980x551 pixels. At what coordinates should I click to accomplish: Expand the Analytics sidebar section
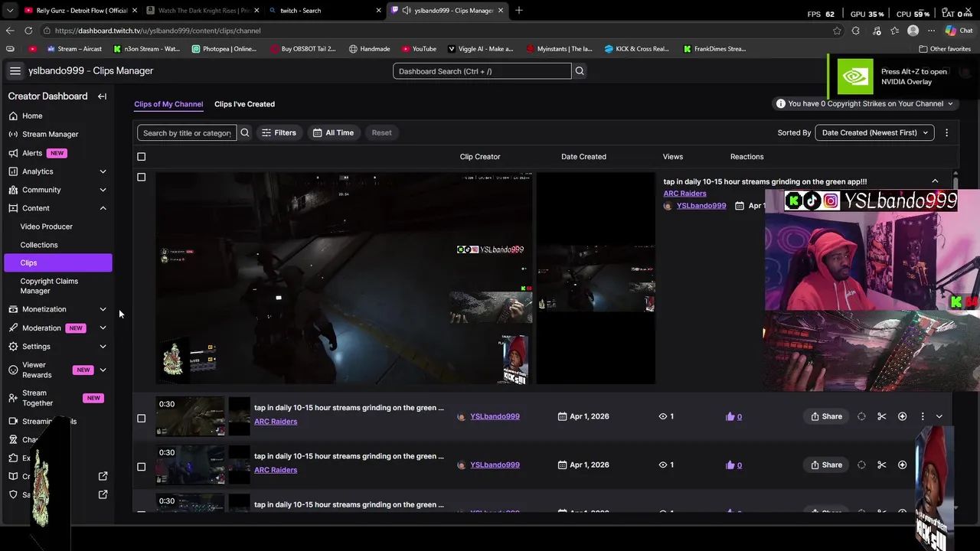click(103, 171)
